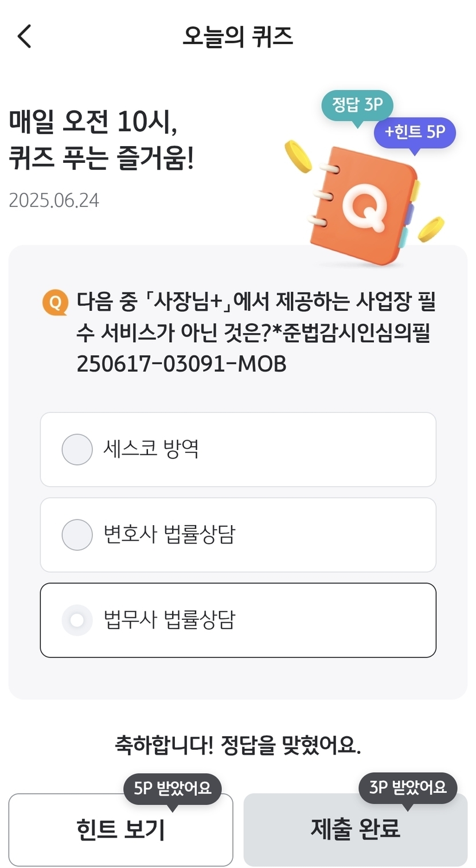Tap the teal 정답 3P badge

click(357, 105)
